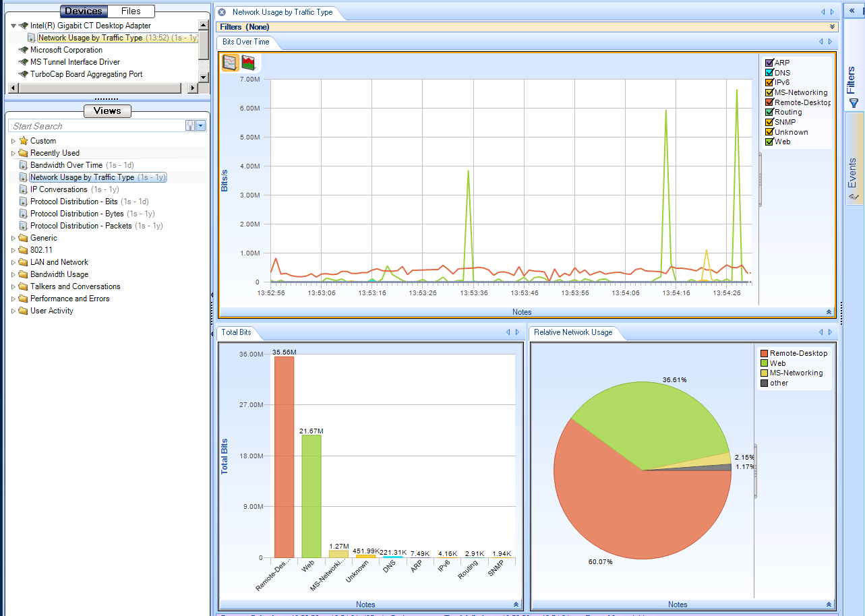Viewport: 865px width, 616px height.
Task: Select the Bits Over Time tab
Action: tap(245, 42)
